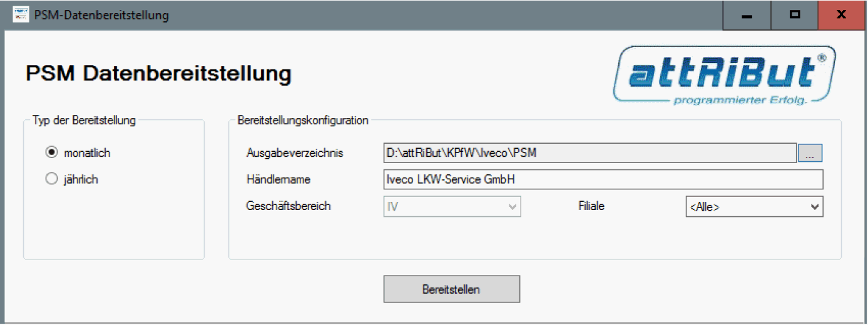Open the output directory browse button (...)
This screenshot has height=325, width=868.
(x=810, y=153)
